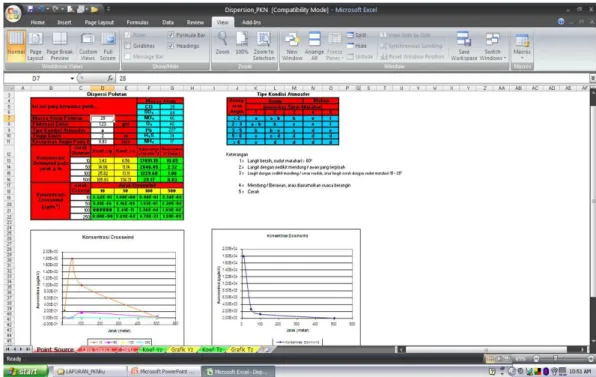The image size is (596, 377).
Task: Click the zoom out minus button
Action: [536, 359]
